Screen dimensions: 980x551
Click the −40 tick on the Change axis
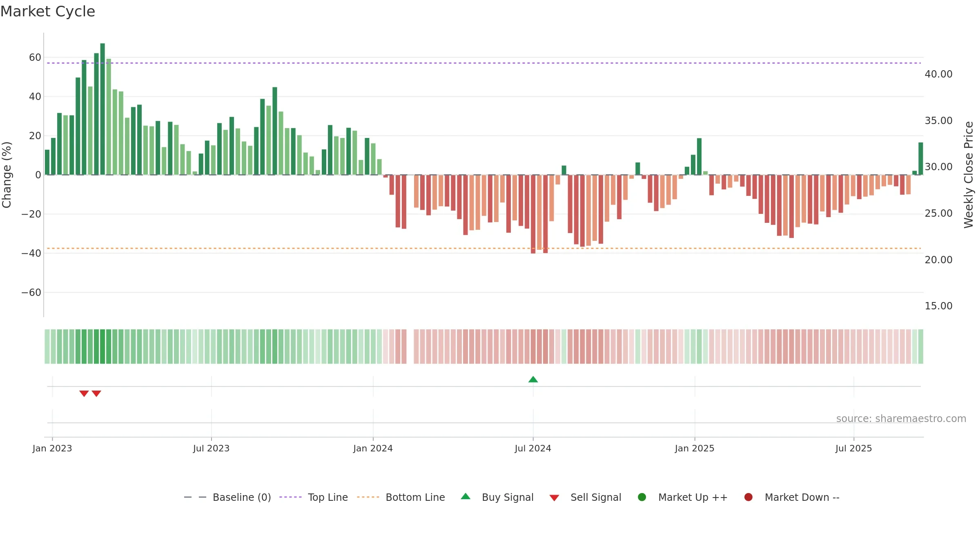coord(31,253)
